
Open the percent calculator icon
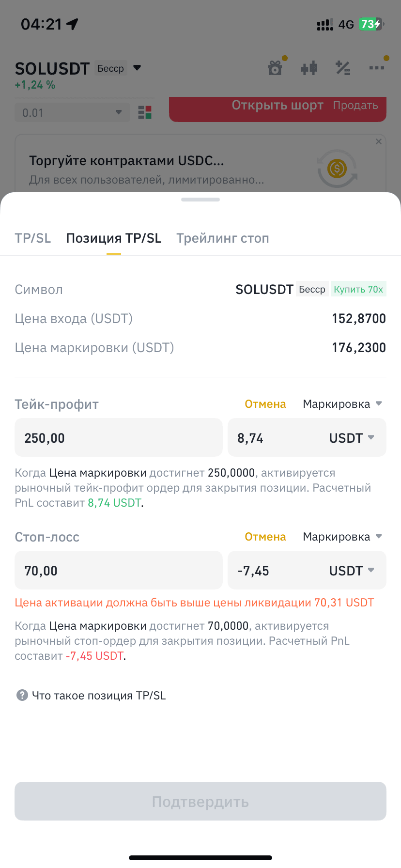pyautogui.click(x=343, y=68)
